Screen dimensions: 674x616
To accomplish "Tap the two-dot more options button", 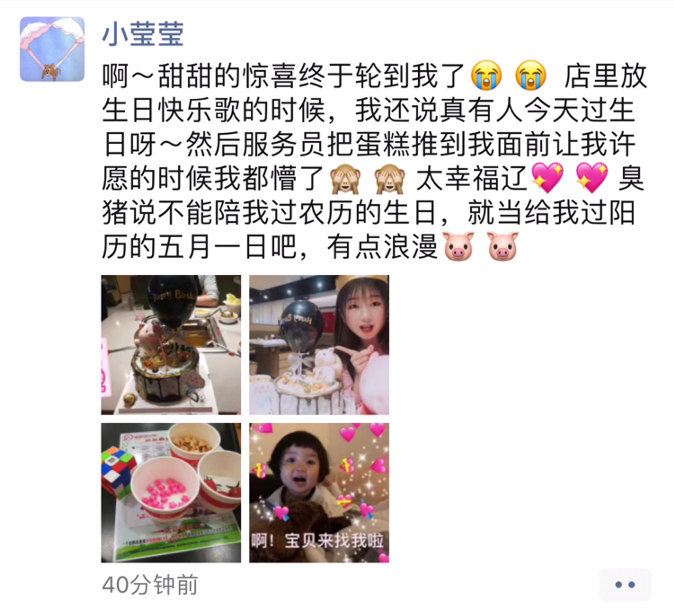I will [x=625, y=585].
